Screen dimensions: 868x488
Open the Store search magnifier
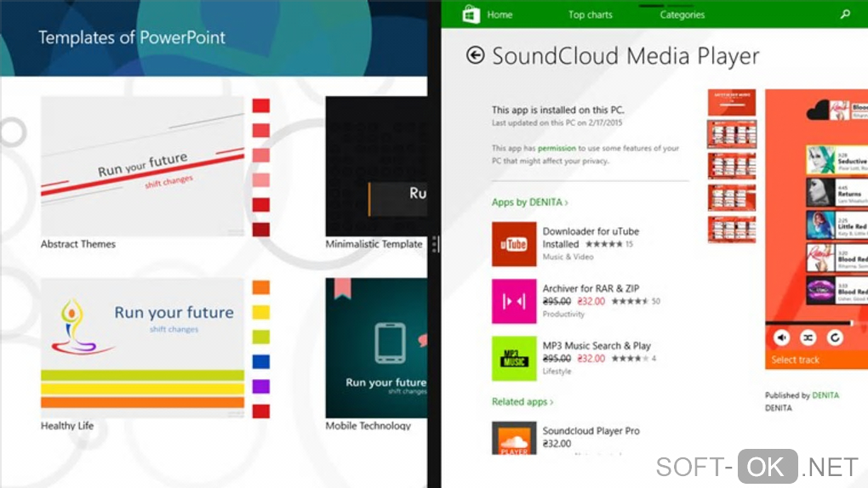tap(845, 14)
